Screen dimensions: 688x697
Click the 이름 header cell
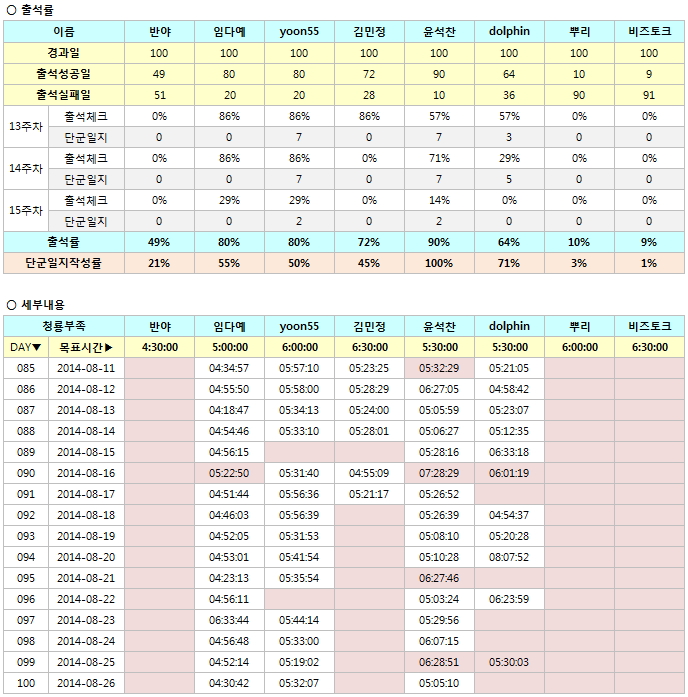pyautogui.click(x=64, y=32)
